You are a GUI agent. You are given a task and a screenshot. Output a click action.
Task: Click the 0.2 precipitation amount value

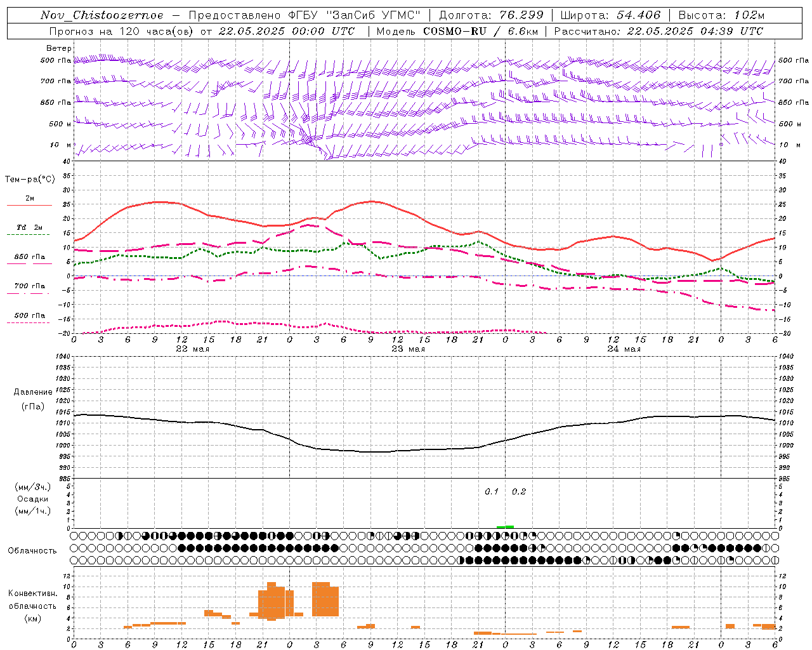[519, 491]
